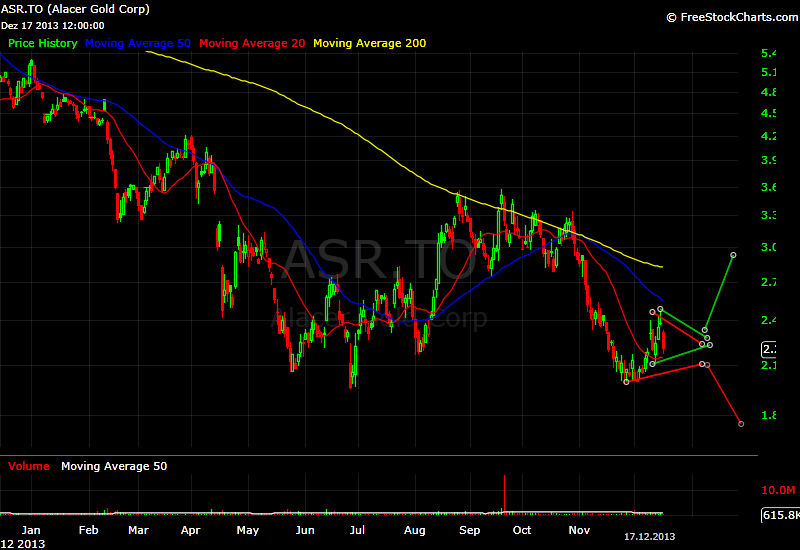Click the 200-day yellow moving average line end
Image resolution: width=800 pixels, height=550 pixels.
tap(661, 267)
